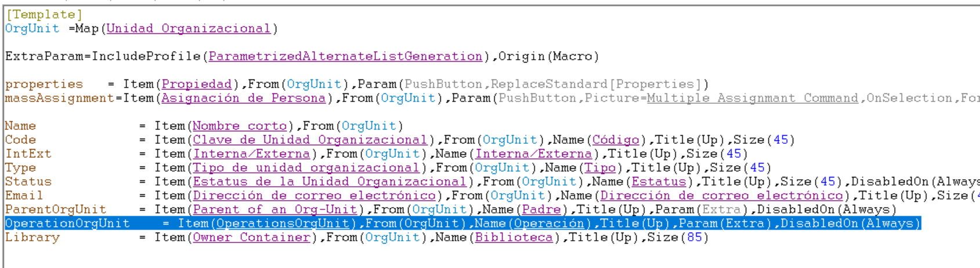The width and height of the screenshot is (980, 268).
Task: Click the 'Type' key at line start
Action: [21, 168]
